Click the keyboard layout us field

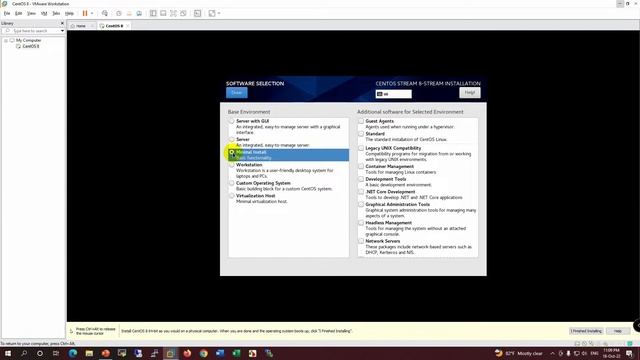[x=393, y=94]
